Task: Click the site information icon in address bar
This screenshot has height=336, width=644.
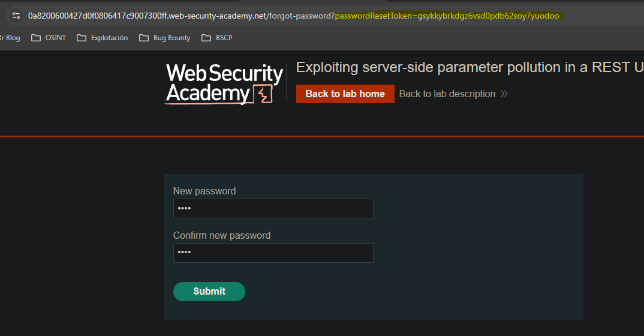Action: point(16,16)
